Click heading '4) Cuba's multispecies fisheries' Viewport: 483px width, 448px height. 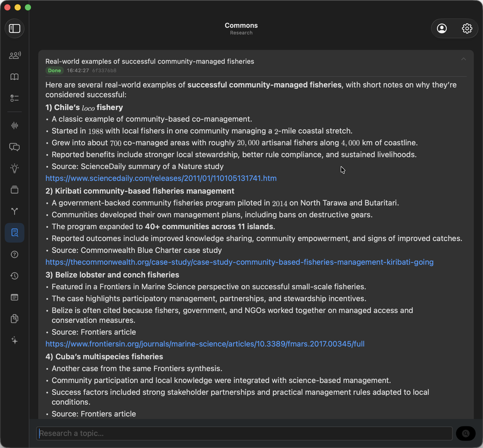[x=104, y=356]
